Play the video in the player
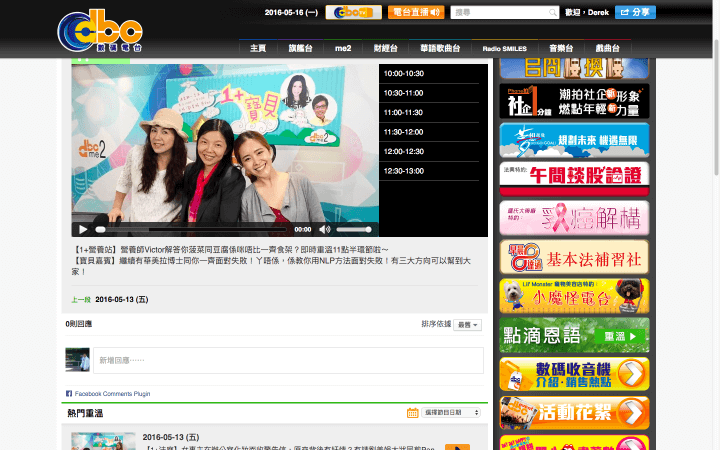Screen dimensions: 720x450 [x=83, y=229]
